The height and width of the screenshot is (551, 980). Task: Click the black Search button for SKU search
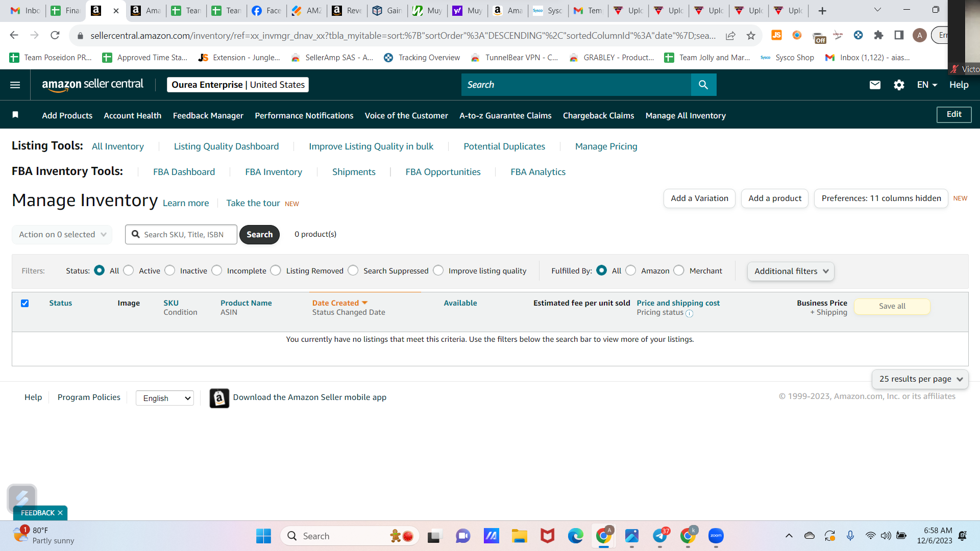point(260,235)
